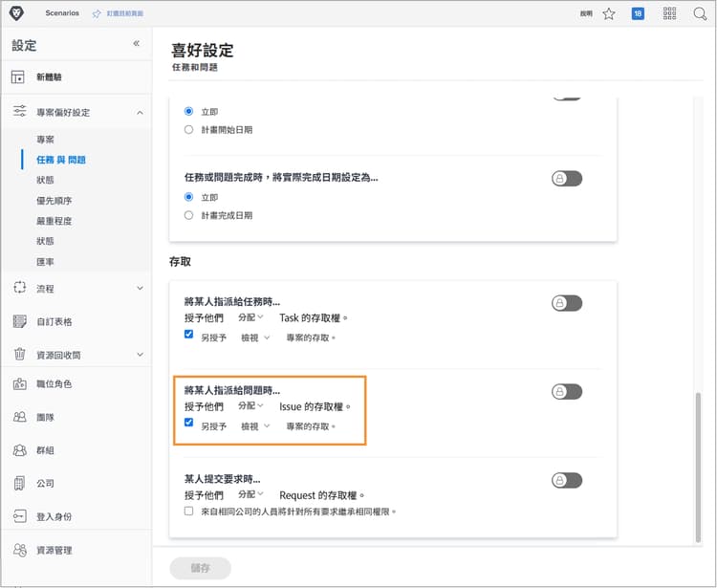Click the 登入身份 key icon
This screenshot has width=717, height=588.
(20, 516)
